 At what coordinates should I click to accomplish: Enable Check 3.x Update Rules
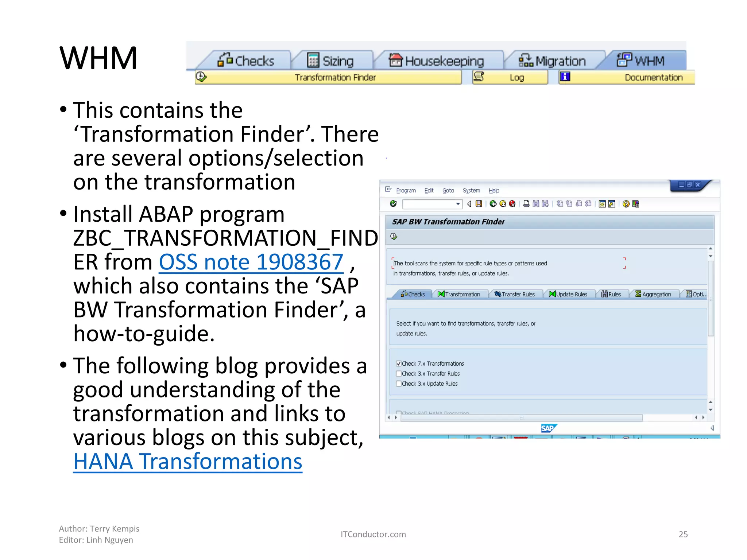[399, 384]
